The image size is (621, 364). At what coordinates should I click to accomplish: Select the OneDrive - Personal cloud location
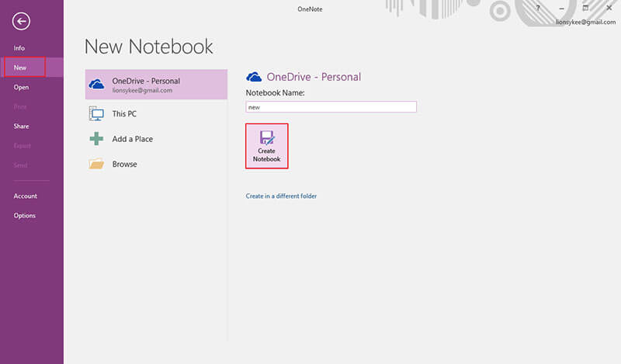pos(156,85)
